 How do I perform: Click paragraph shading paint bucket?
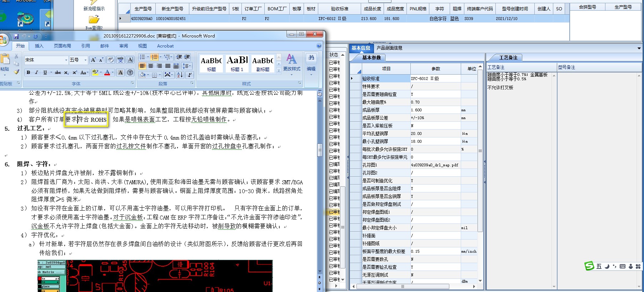pyautogui.click(x=143, y=75)
